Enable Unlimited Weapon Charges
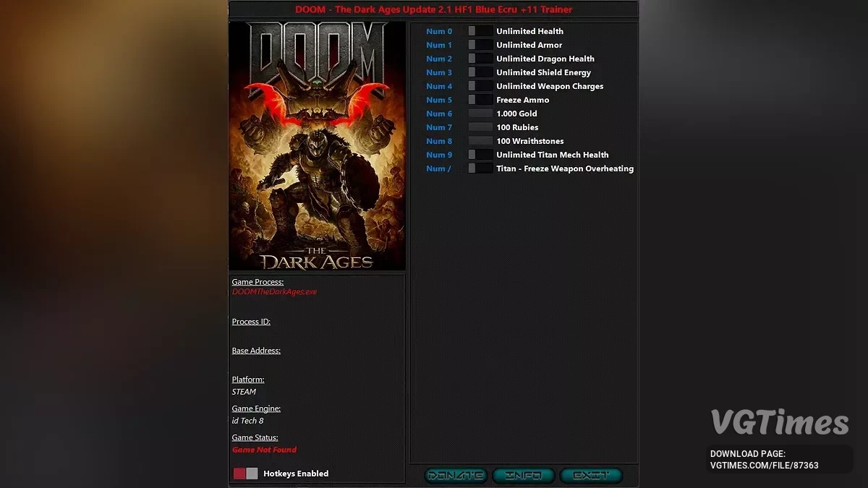The height and width of the screenshot is (488, 868). 480,86
